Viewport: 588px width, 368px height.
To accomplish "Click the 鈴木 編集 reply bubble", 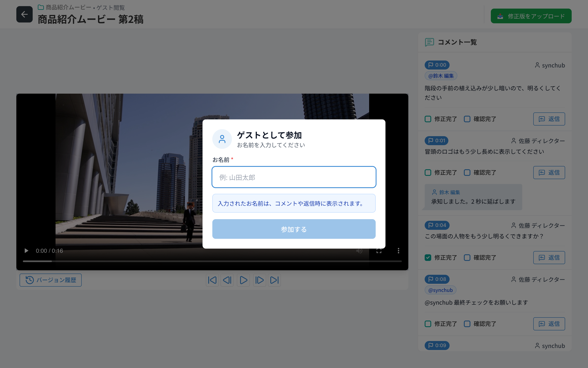I will pyautogui.click(x=473, y=197).
